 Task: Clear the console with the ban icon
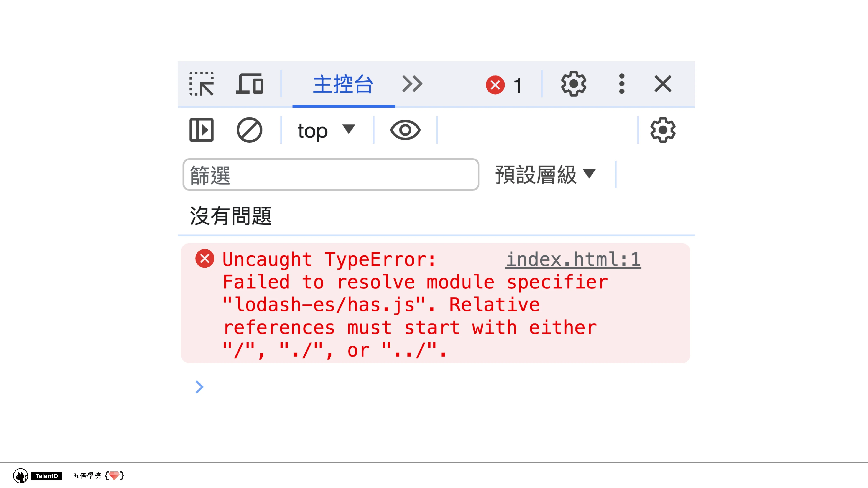coord(249,130)
